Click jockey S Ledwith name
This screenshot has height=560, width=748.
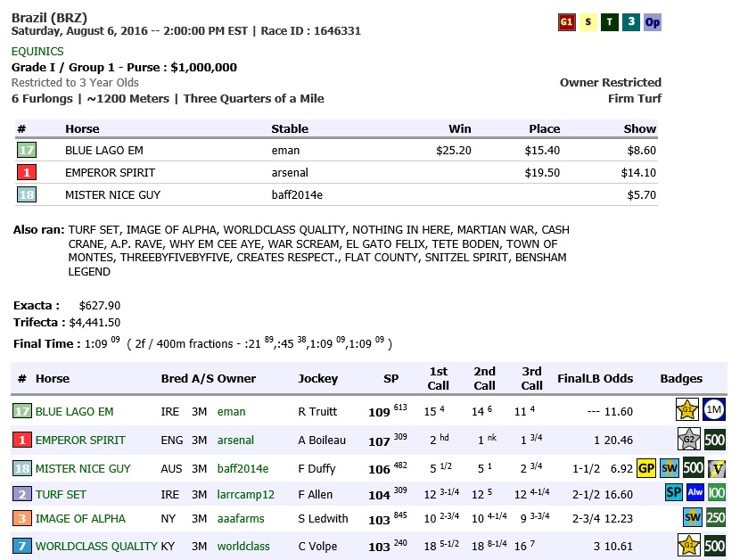[x=323, y=518]
